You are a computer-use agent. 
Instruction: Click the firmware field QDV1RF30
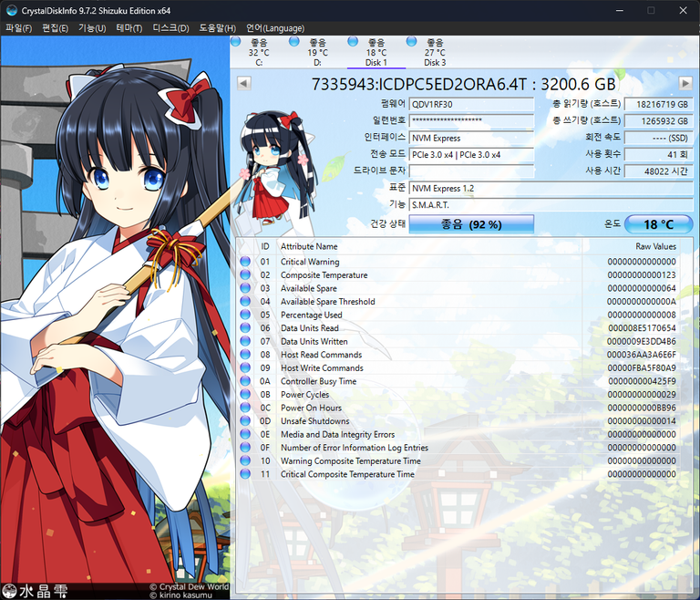[x=471, y=104]
